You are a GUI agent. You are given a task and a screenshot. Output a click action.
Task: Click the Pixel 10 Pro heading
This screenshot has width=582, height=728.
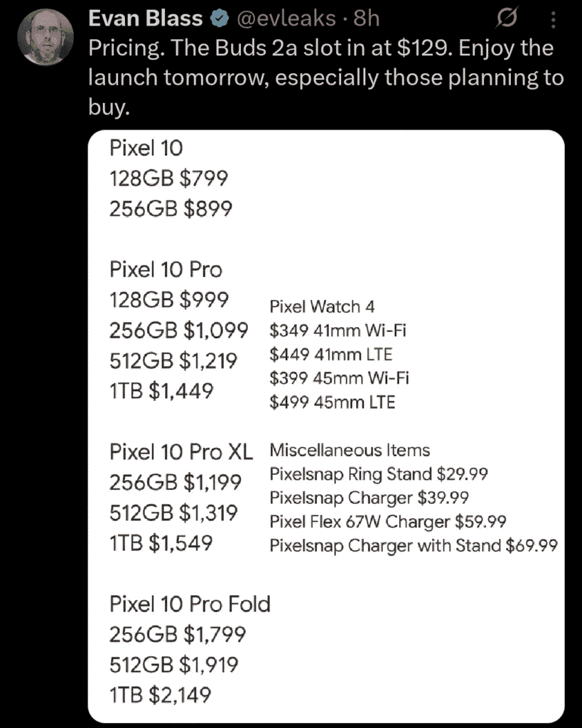[x=166, y=269]
